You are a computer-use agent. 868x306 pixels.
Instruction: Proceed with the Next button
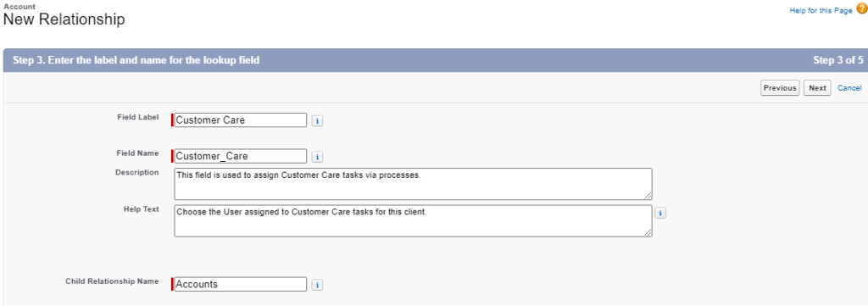pyautogui.click(x=817, y=88)
